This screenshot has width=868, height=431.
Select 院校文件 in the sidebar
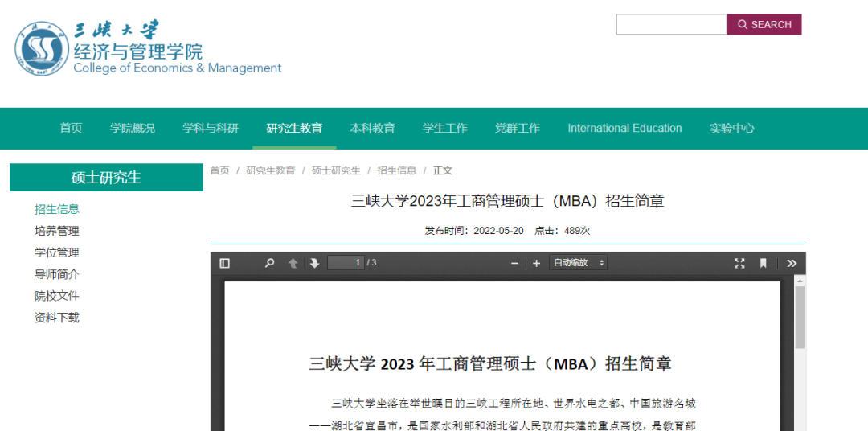pyautogui.click(x=56, y=296)
